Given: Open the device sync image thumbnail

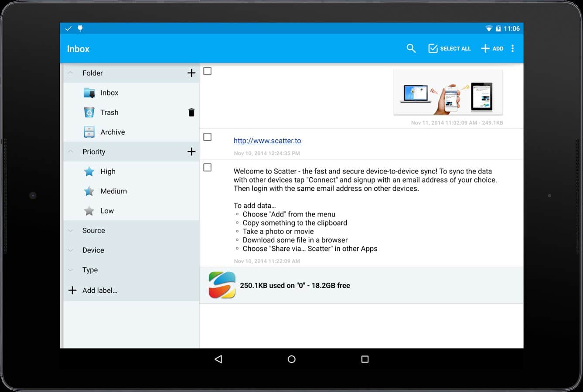Looking at the screenshot, I should pyautogui.click(x=448, y=92).
